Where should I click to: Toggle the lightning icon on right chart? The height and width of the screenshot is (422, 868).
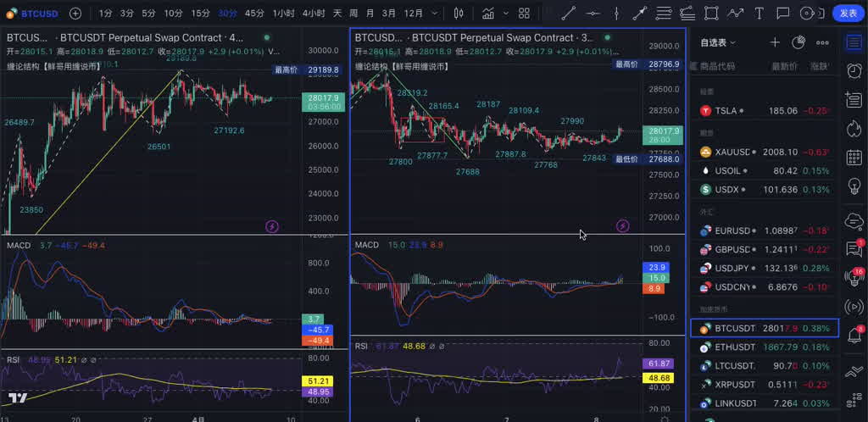pos(623,226)
